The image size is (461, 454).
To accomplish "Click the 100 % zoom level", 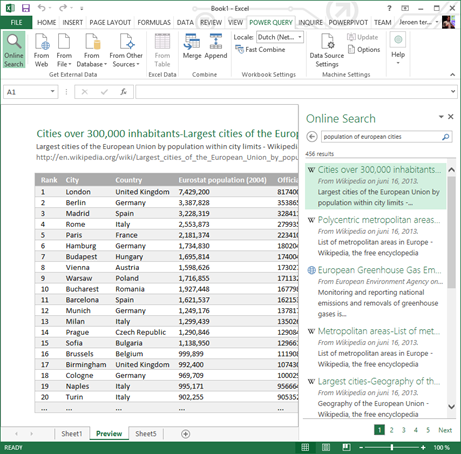I will pyautogui.click(x=441, y=447).
